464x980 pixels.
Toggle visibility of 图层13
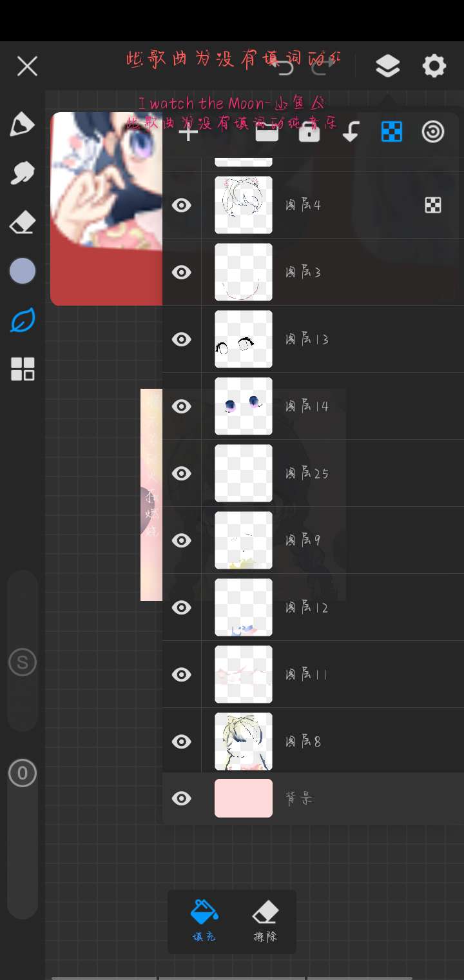(182, 339)
